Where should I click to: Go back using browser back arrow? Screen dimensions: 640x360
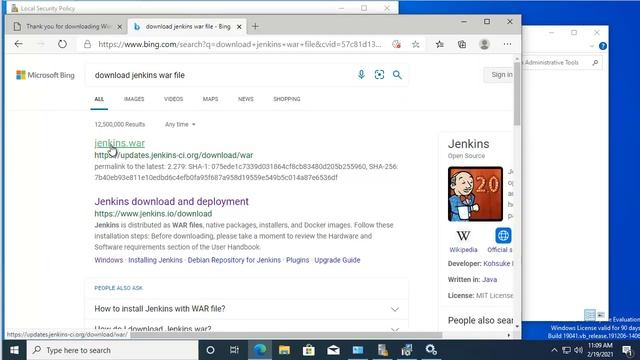point(18,44)
